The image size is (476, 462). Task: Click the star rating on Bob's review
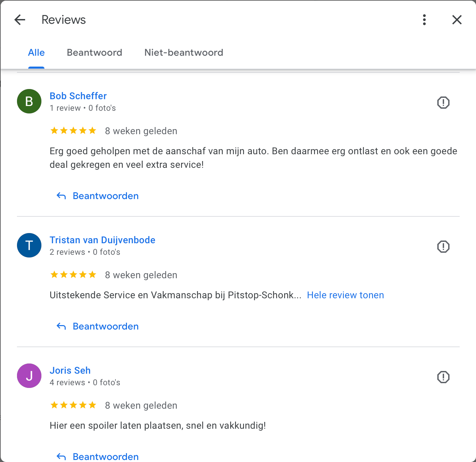tap(73, 131)
